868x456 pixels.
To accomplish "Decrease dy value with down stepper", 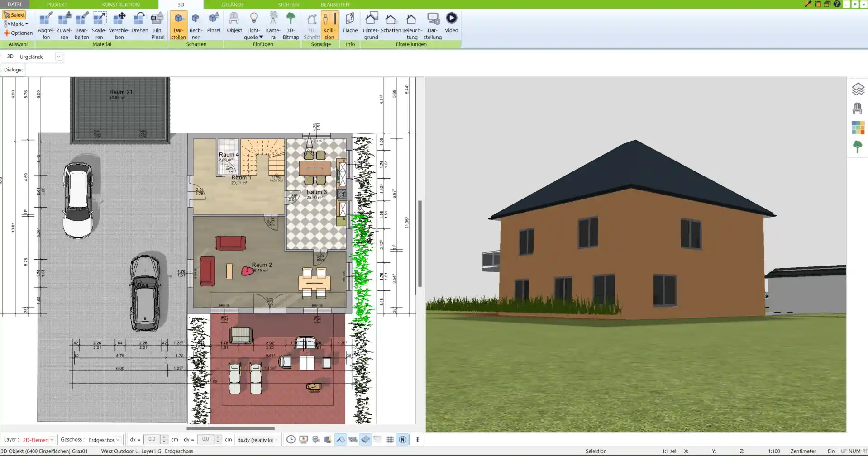I will [218, 442].
